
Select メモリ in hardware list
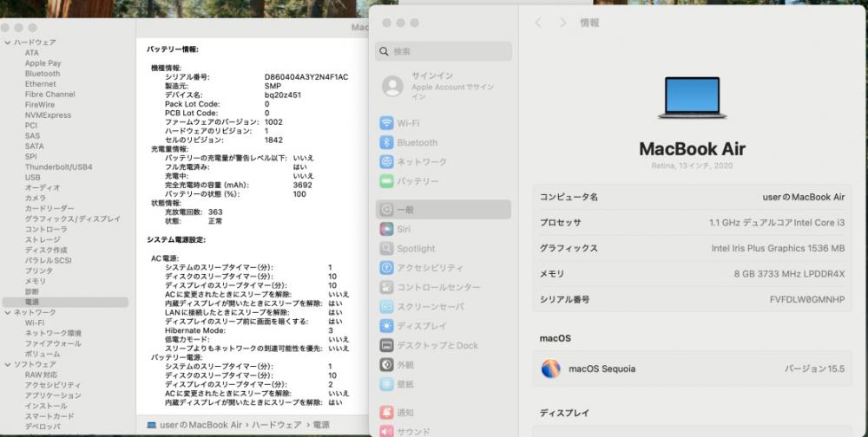pyautogui.click(x=35, y=281)
